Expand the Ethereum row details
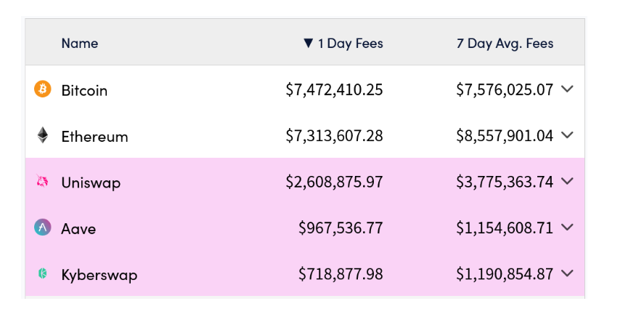This screenshot has height=309, width=644. [x=568, y=135]
